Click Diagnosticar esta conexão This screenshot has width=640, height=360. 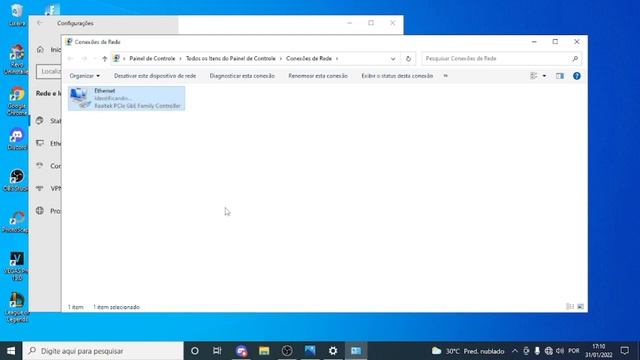242,76
